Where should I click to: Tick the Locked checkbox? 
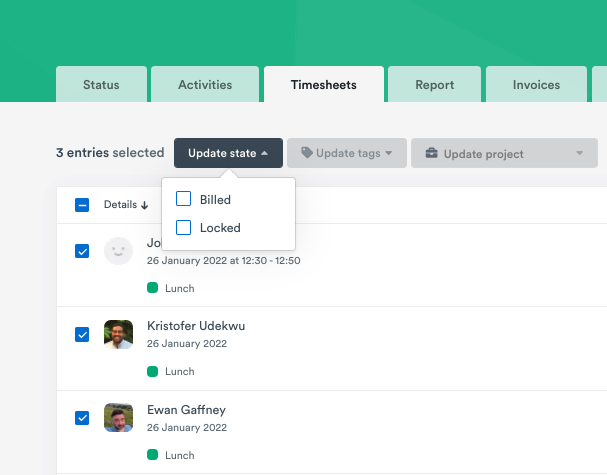(184, 227)
